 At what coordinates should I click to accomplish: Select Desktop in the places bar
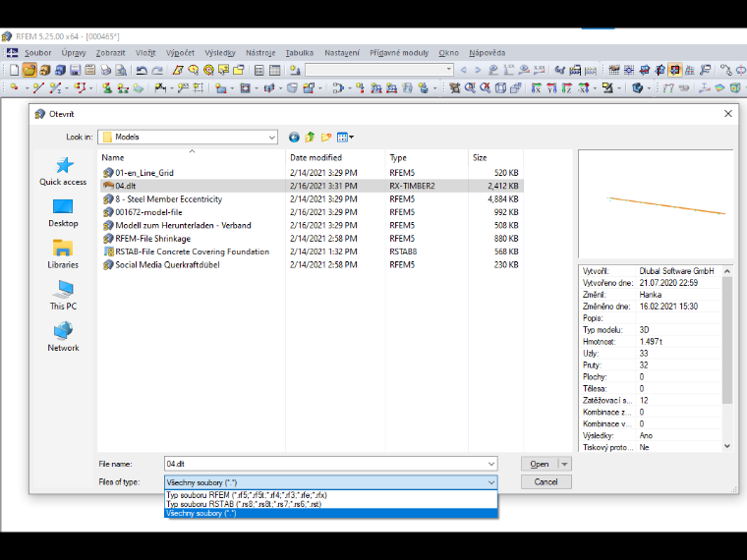(x=63, y=213)
